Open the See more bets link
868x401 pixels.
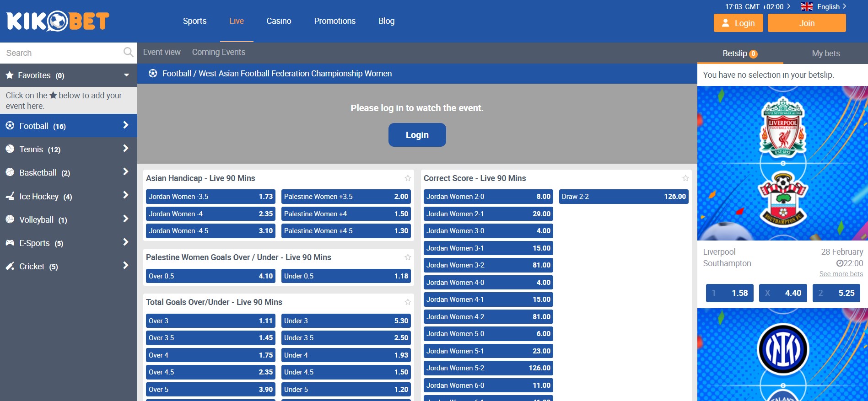point(841,274)
